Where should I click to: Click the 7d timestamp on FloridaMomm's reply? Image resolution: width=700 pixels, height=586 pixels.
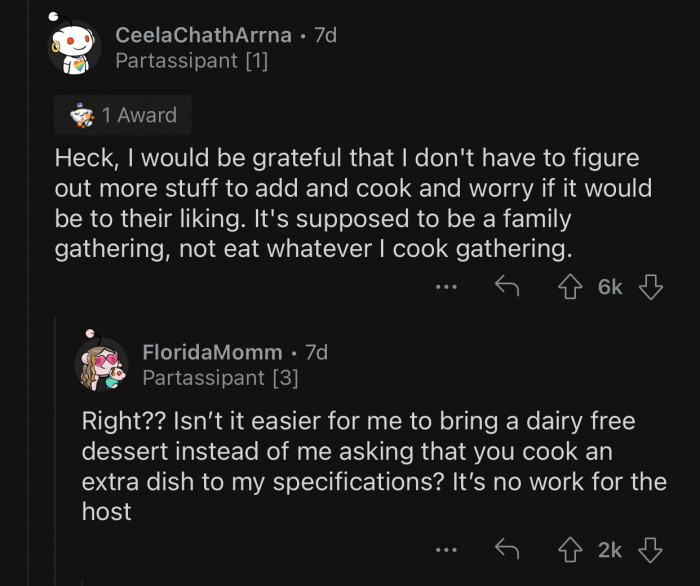click(316, 352)
